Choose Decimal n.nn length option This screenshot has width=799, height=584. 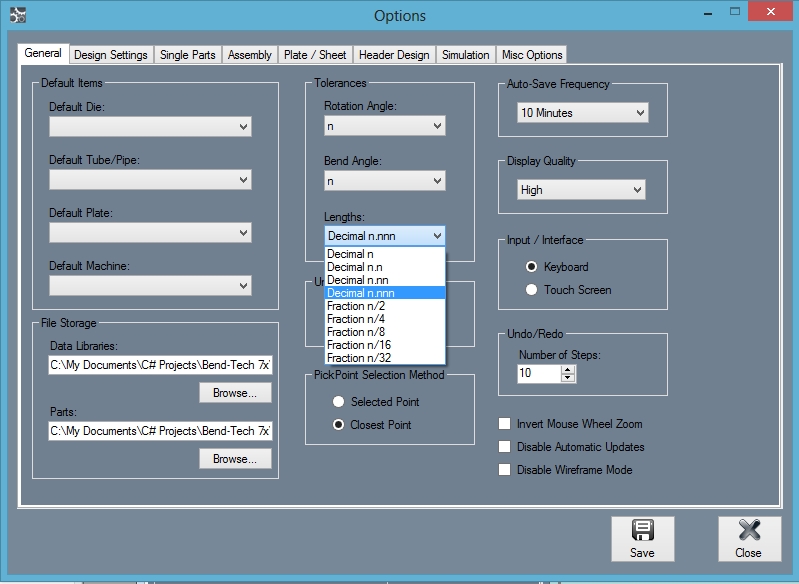point(360,280)
